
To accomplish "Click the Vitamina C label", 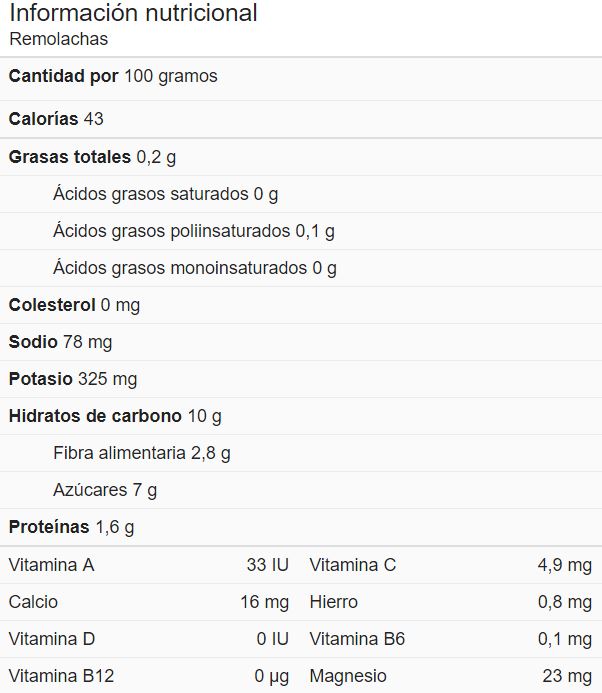I will point(353,565).
